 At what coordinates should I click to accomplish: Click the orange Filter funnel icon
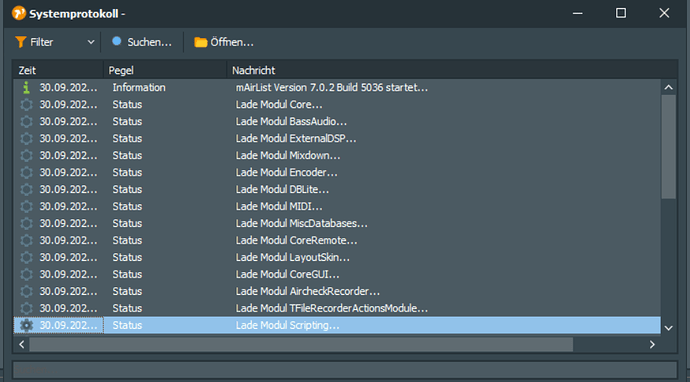(x=21, y=42)
